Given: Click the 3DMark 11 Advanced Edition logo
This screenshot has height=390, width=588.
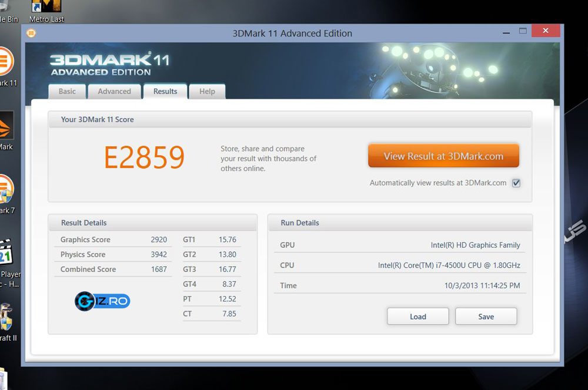Looking at the screenshot, I should (109, 65).
